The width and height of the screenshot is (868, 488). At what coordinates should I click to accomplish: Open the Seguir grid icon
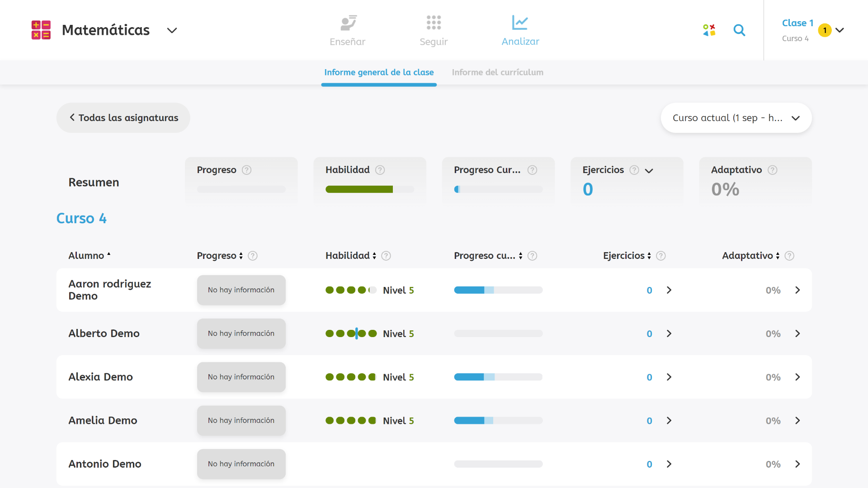pyautogui.click(x=433, y=23)
